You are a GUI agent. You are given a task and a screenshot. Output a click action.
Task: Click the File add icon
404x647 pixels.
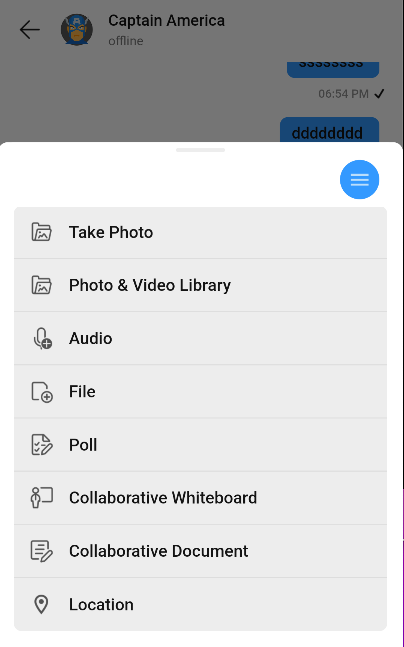[x=42, y=392]
